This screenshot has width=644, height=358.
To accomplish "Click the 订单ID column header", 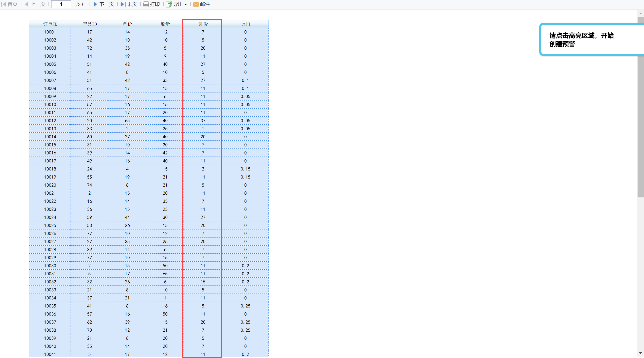I will click(x=50, y=24).
